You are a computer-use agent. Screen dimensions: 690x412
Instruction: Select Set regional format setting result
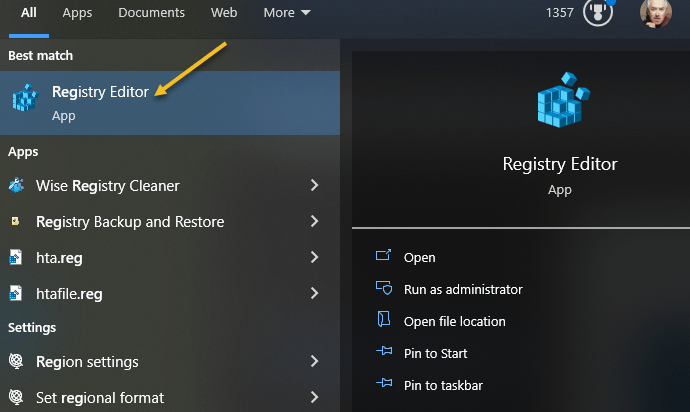(100, 398)
